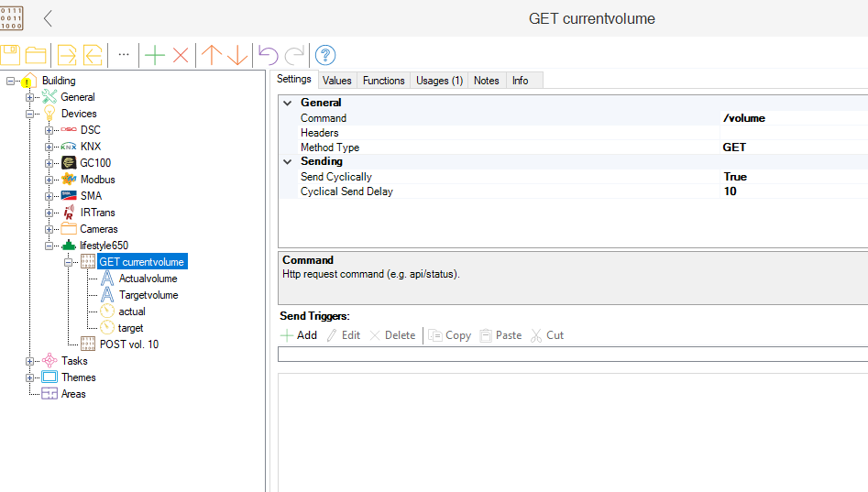Click the Save floppy disk icon

10,55
